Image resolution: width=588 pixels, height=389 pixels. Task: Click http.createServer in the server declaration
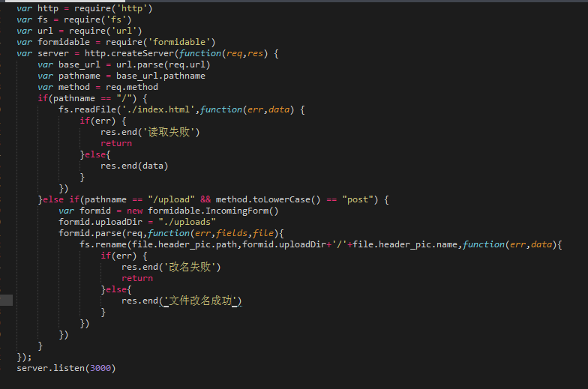[129, 53]
